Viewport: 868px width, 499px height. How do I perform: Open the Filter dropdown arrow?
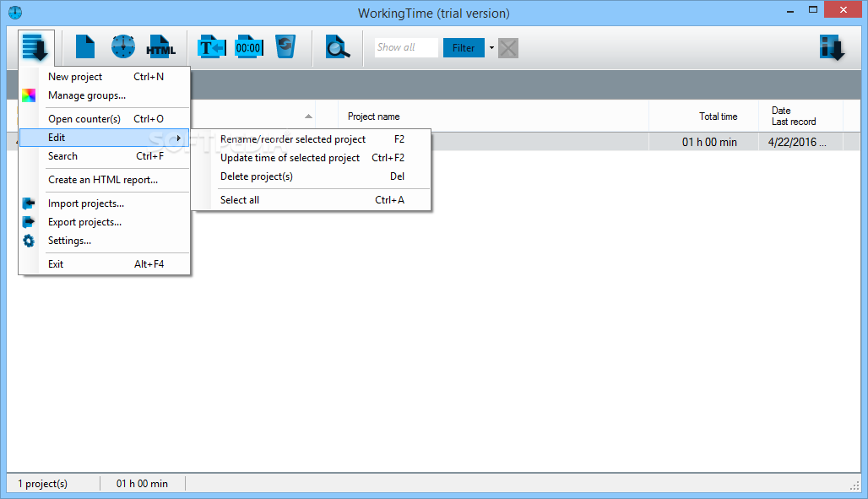491,47
